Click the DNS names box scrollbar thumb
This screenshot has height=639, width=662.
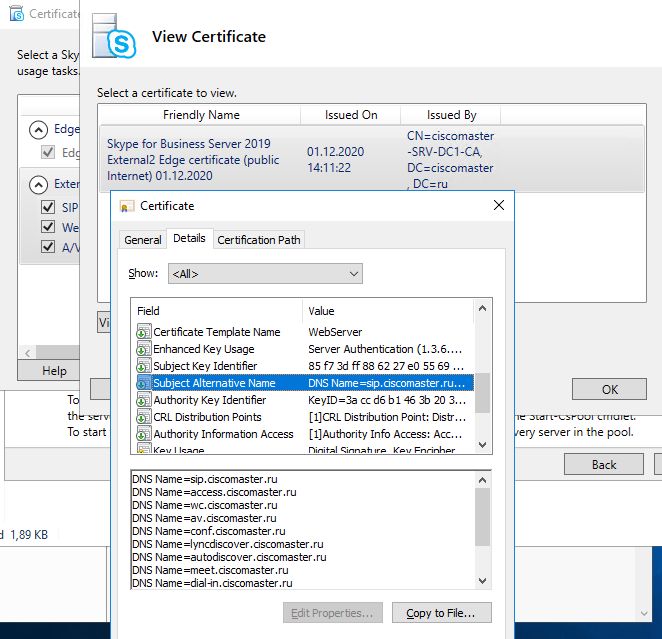pyautogui.click(x=483, y=517)
